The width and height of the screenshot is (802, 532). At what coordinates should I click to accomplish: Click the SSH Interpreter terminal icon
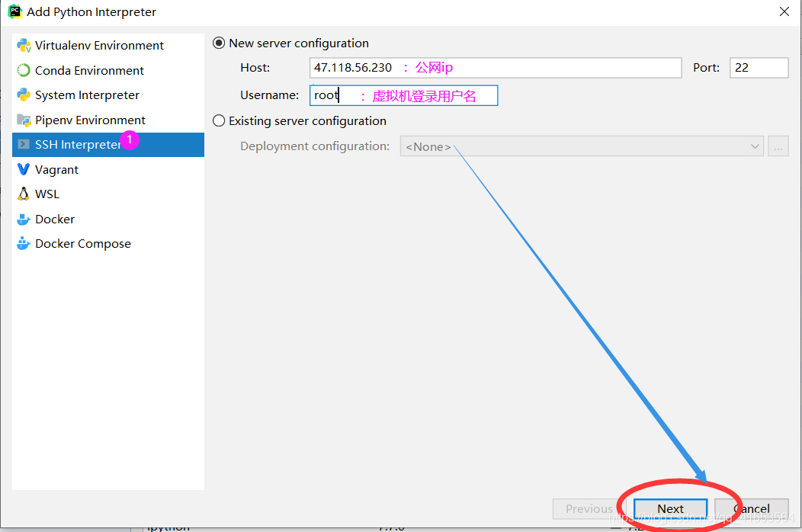[x=24, y=144]
